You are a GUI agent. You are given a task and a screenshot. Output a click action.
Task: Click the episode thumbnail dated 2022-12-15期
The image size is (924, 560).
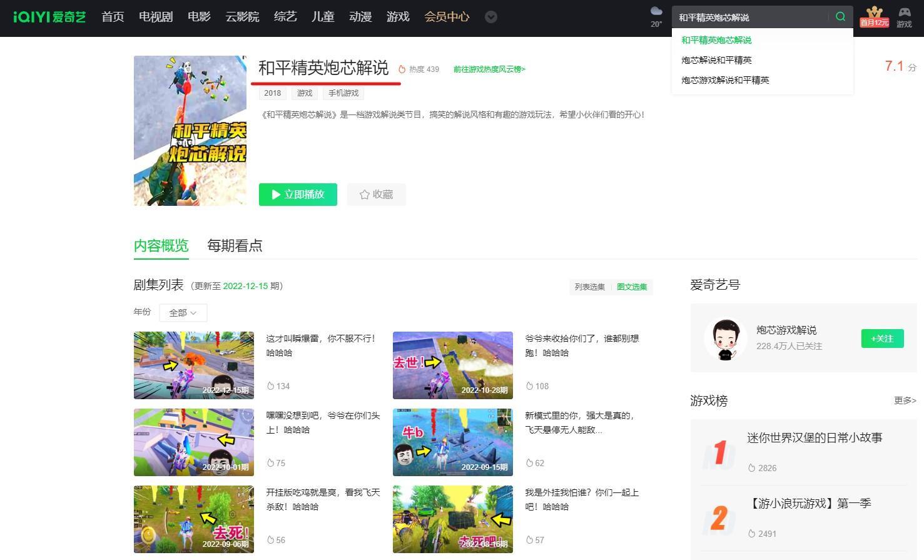coord(194,365)
